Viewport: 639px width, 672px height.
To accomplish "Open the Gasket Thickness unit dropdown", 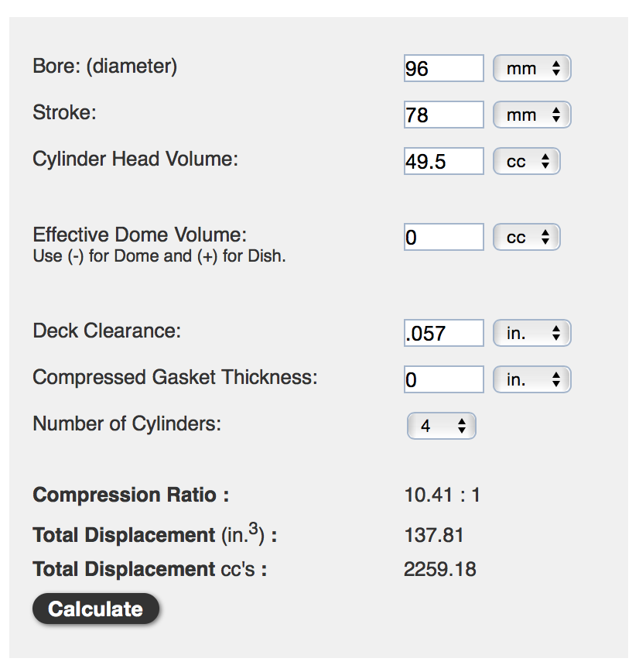I will click(x=532, y=380).
